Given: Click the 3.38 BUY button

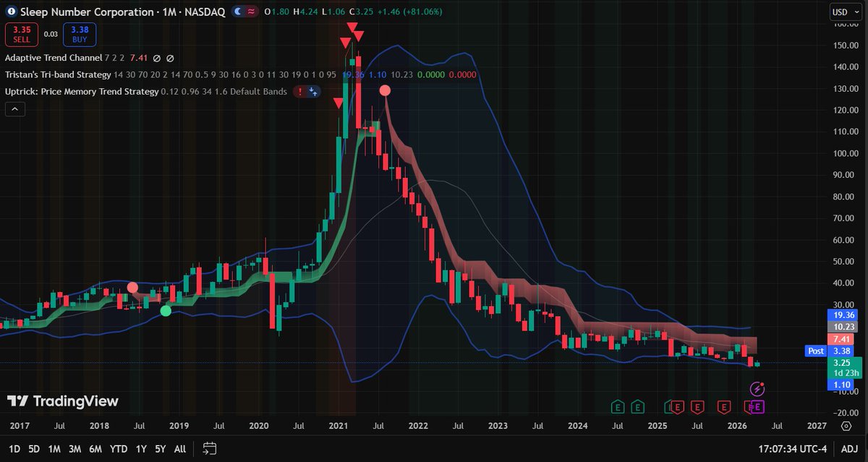Looking at the screenshot, I should [79, 33].
